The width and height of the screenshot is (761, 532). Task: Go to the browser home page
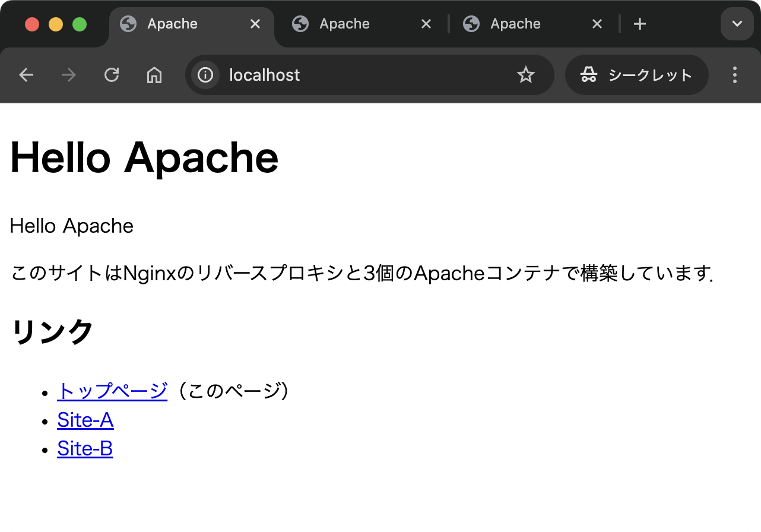154,75
